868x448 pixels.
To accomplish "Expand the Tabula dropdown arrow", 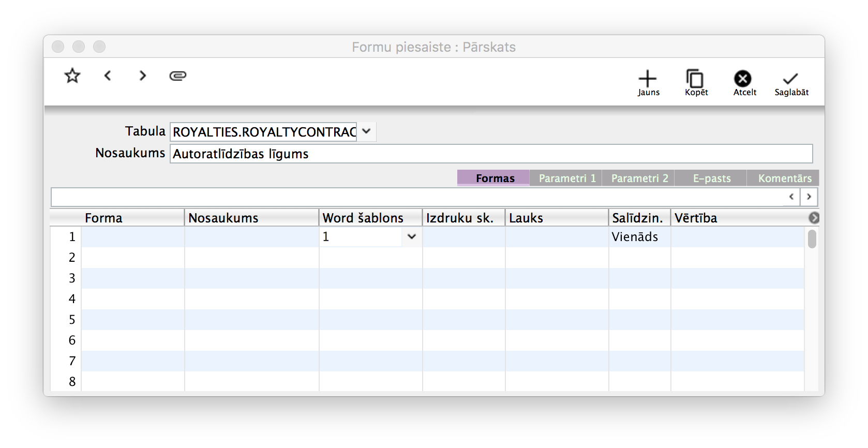I will click(x=366, y=131).
